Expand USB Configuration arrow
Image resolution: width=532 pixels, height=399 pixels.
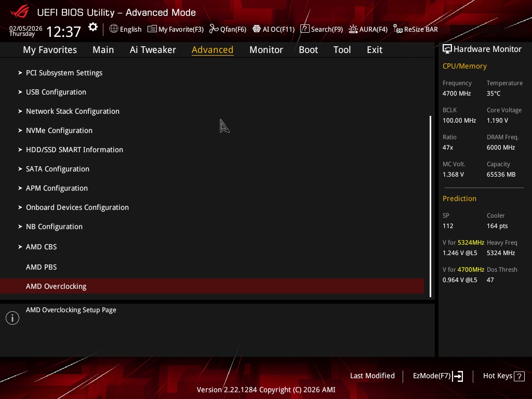click(20, 92)
